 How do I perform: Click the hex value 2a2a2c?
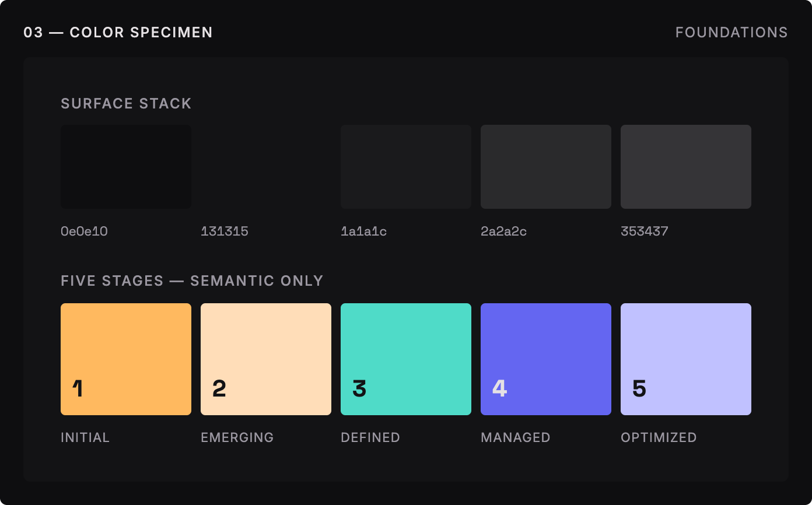tap(504, 232)
